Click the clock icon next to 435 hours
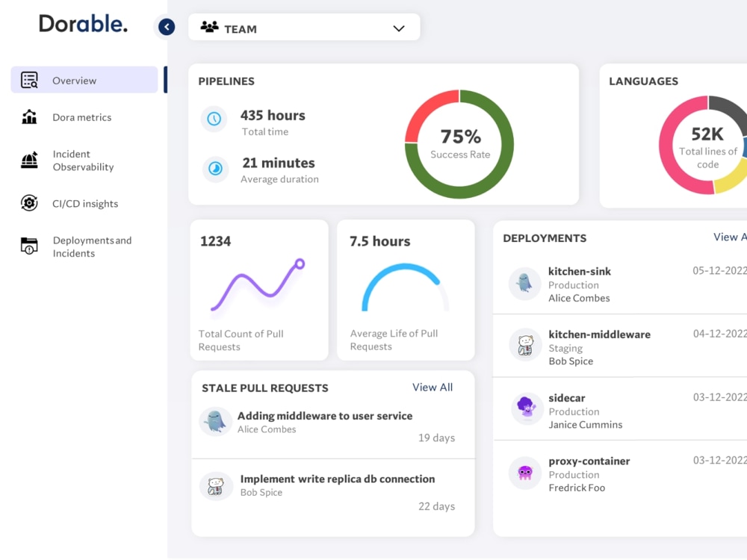This screenshot has height=560, width=747. click(214, 119)
